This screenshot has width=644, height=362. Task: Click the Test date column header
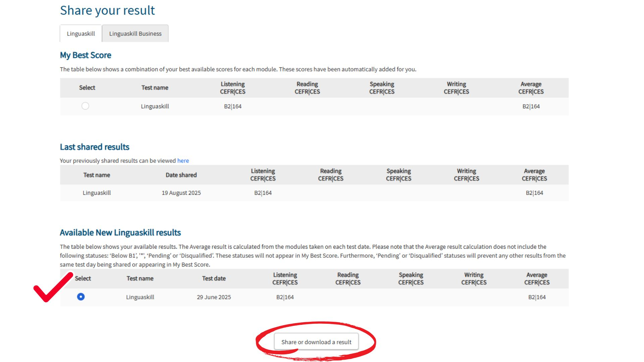(x=214, y=278)
